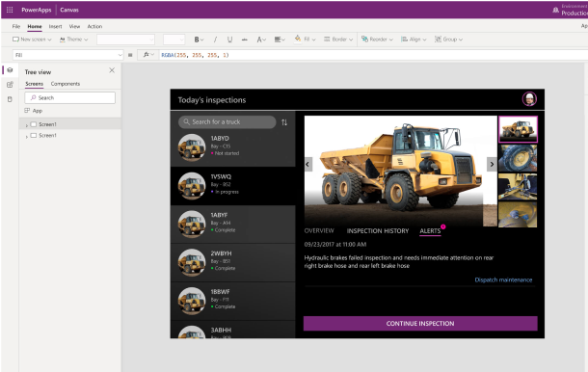Select the tire close-up thumbnail

pyautogui.click(x=518, y=159)
